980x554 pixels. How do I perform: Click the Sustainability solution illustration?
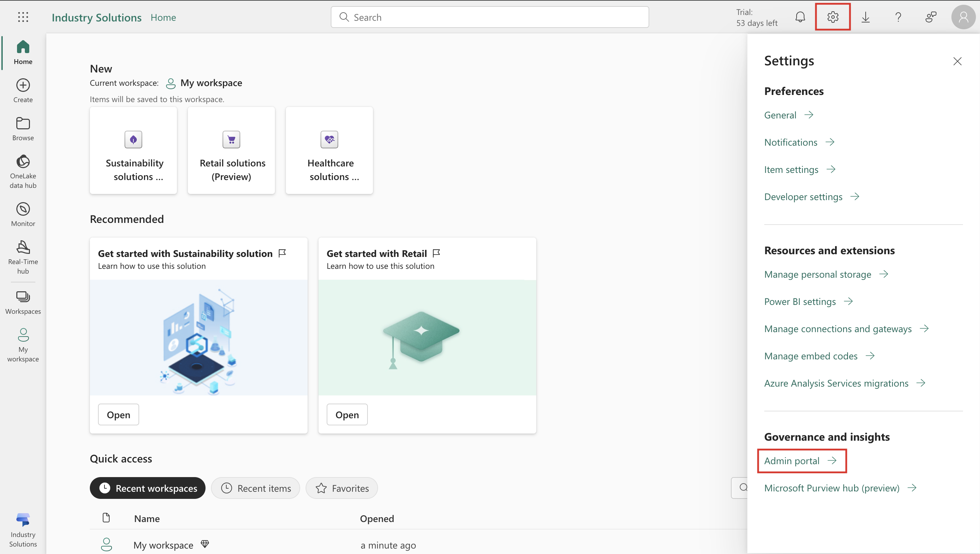(198, 338)
